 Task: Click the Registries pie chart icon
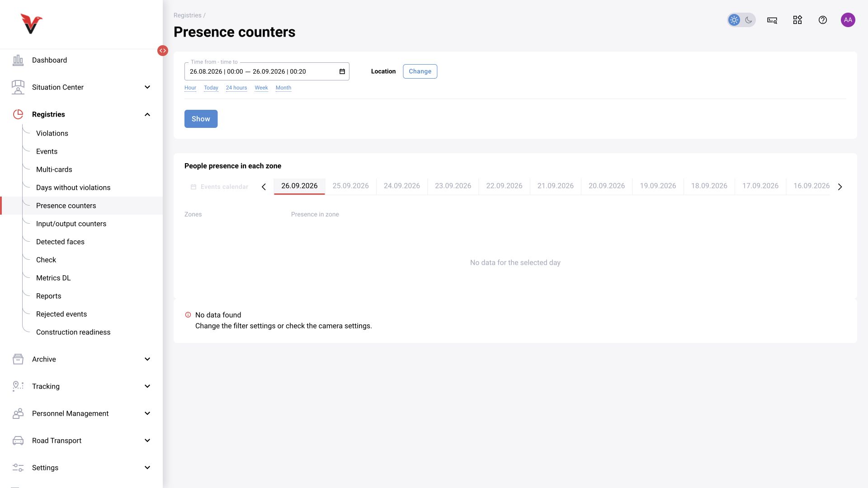[18, 114]
